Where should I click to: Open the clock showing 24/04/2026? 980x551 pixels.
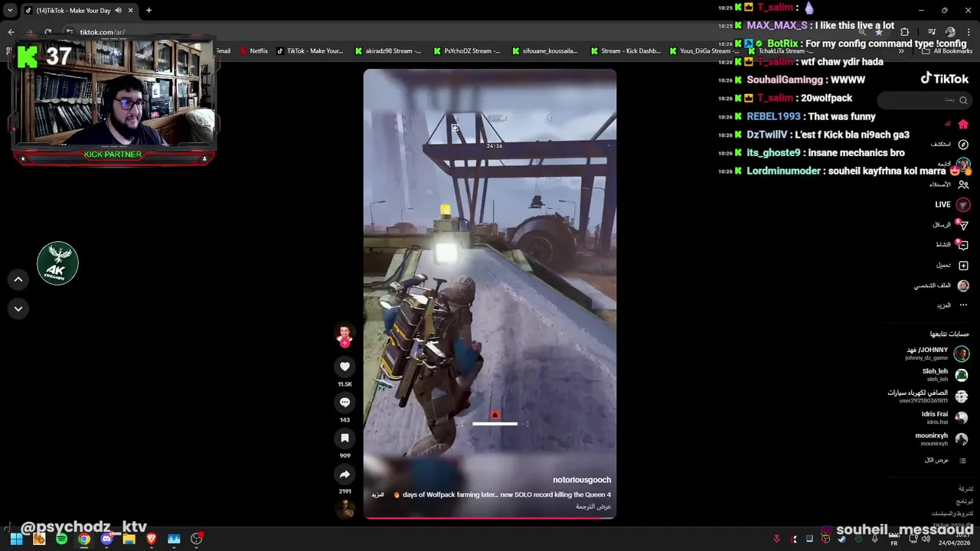(x=955, y=540)
